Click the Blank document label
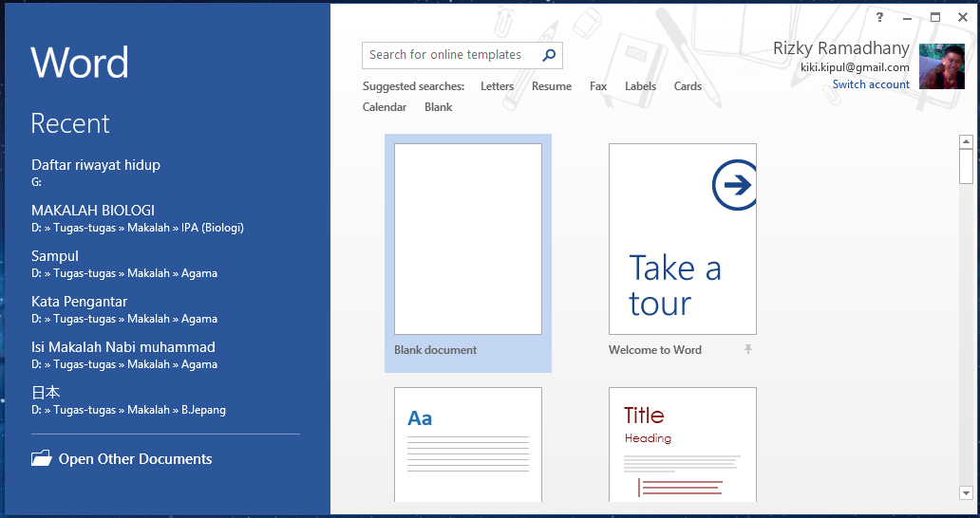The image size is (980, 518). [435, 350]
